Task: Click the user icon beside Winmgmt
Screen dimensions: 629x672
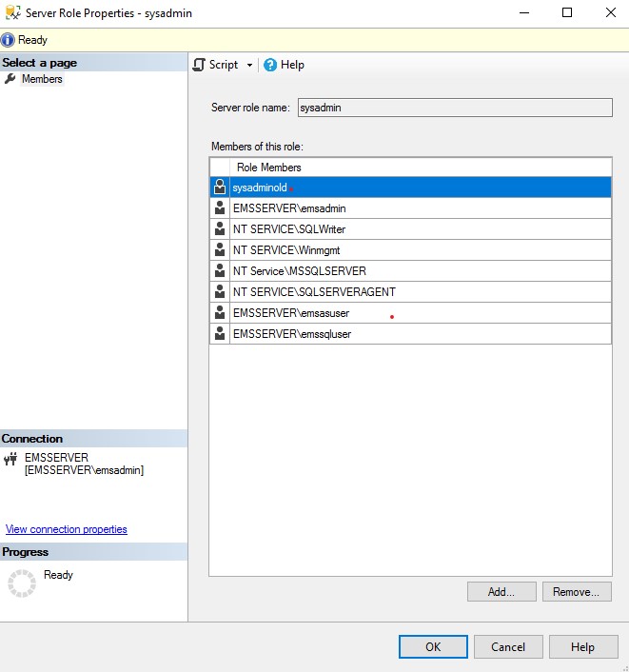Action: click(x=220, y=249)
